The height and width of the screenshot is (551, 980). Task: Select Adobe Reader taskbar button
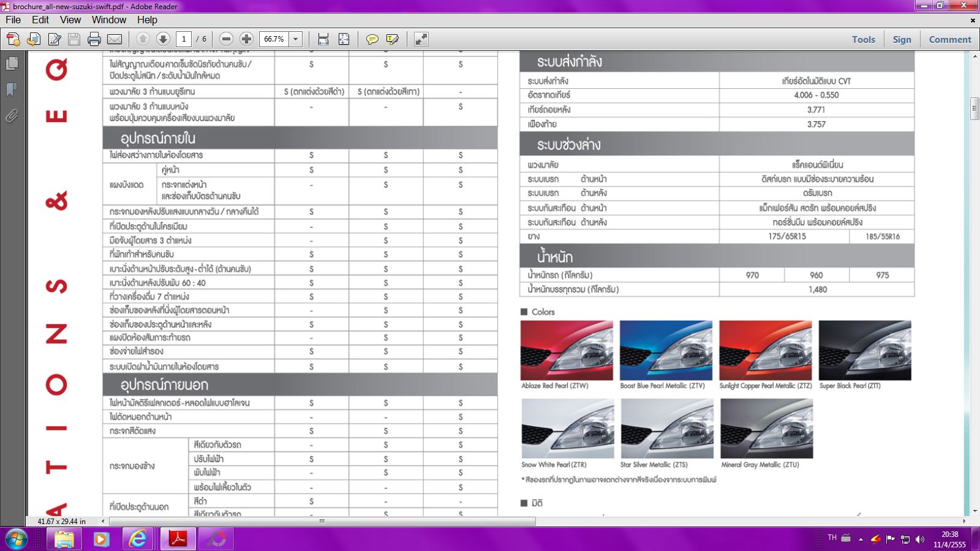[178, 539]
